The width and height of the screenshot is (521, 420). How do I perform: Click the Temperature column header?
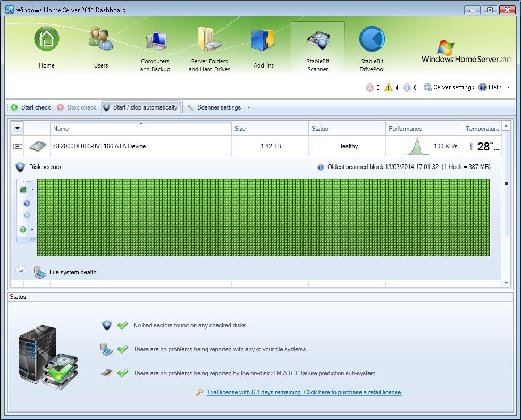point(482,128)
